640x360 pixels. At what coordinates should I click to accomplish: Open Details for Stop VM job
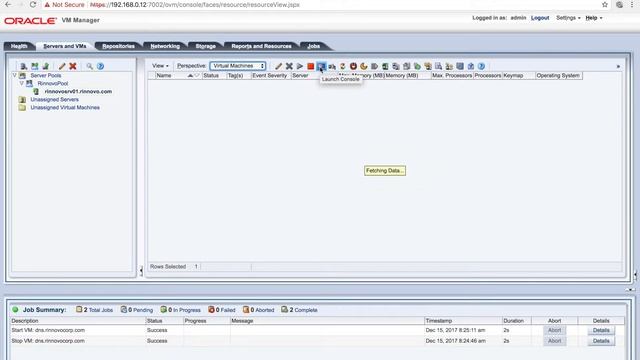601,341
